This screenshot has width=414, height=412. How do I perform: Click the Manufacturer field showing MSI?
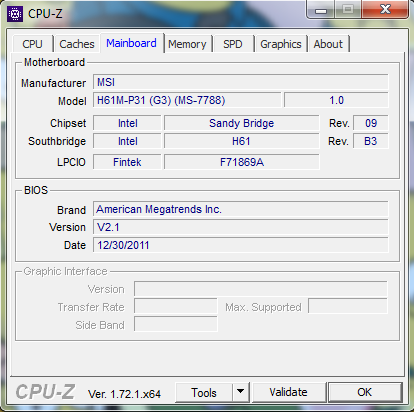coord(241,82)
